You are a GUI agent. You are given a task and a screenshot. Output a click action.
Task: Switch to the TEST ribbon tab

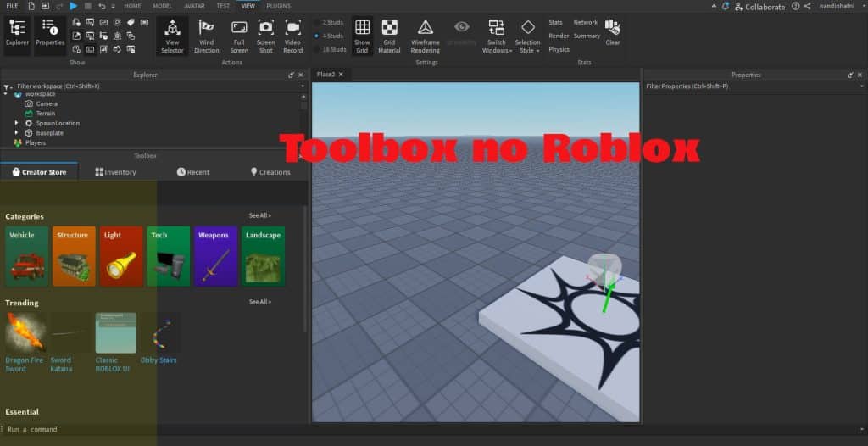tap(223, 6)
